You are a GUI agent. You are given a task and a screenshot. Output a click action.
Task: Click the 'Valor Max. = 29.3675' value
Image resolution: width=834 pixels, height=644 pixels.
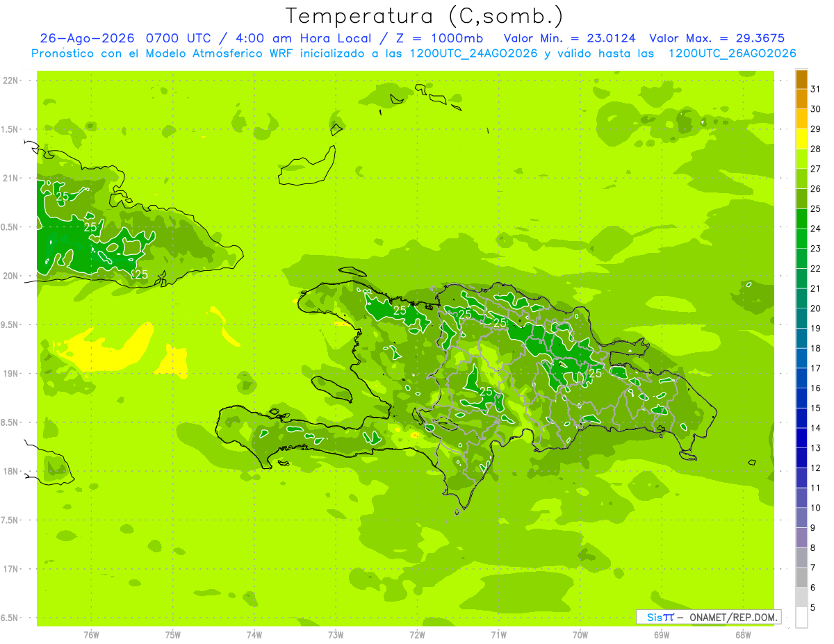tap(717, 38)
